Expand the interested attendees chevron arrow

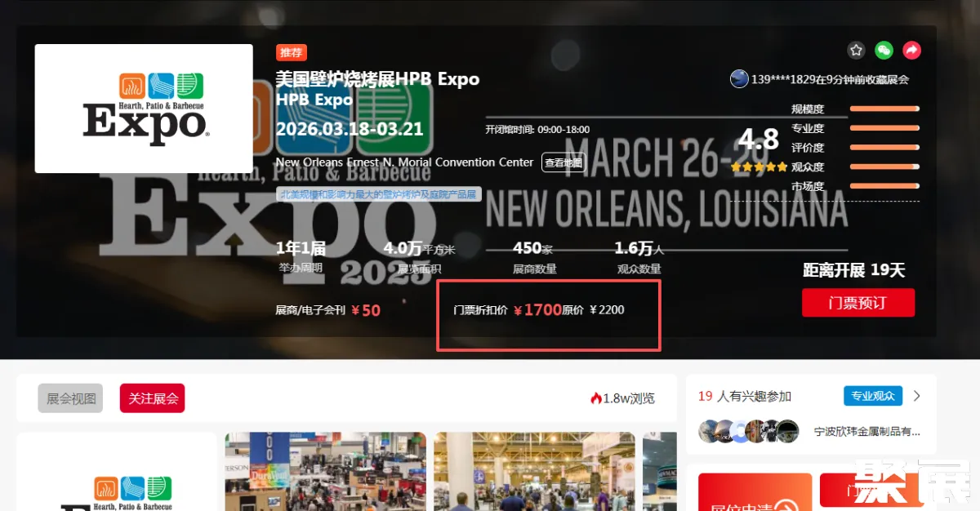pyautogui.click(x=917, y=397)
